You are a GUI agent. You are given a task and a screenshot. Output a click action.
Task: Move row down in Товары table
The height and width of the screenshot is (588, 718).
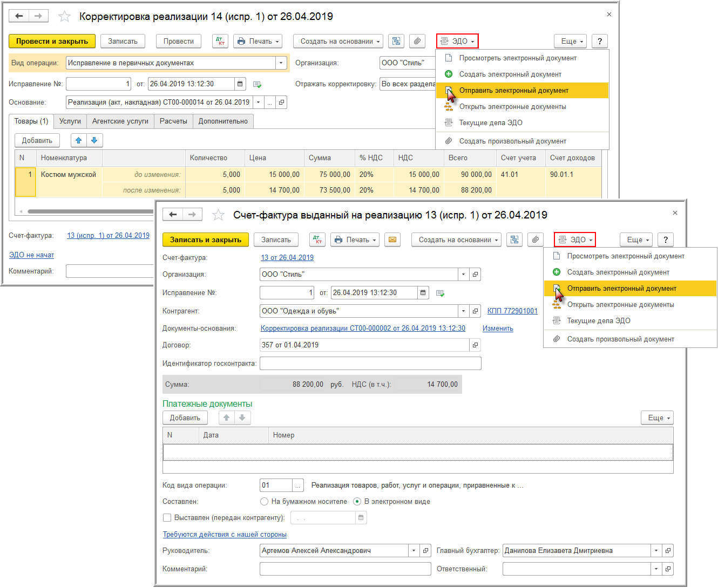(94, 140)
